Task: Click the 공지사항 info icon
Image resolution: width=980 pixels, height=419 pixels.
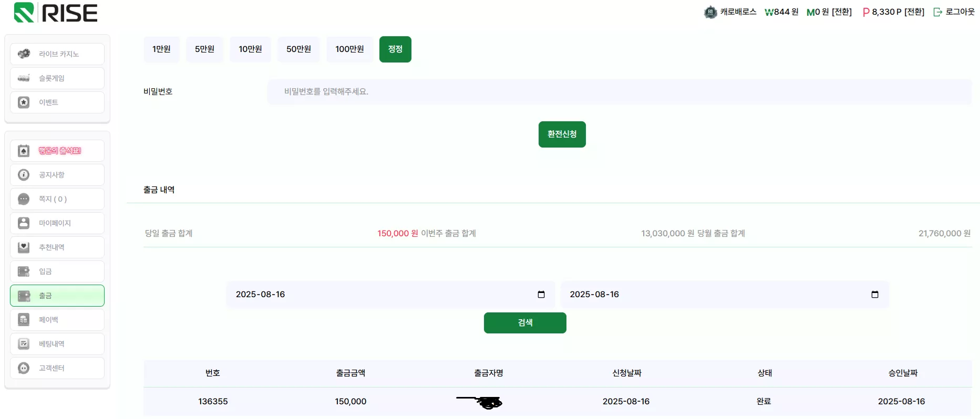Action: 24,175
